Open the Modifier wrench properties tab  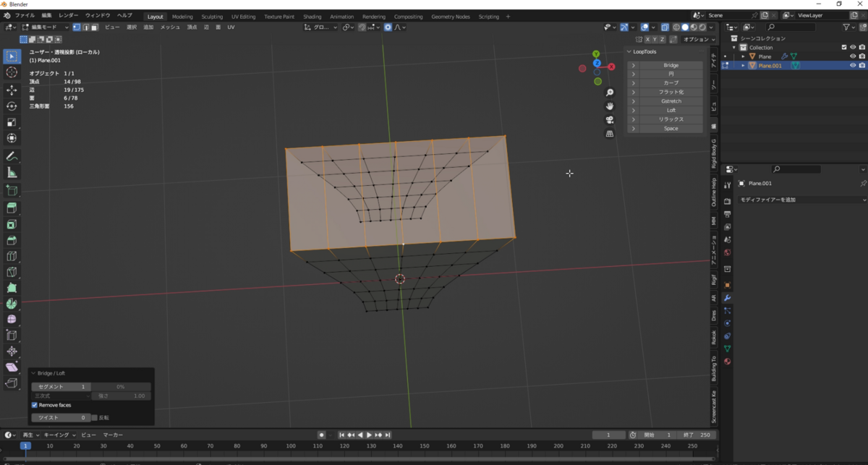pyautogui.click(x=727, y=297)
